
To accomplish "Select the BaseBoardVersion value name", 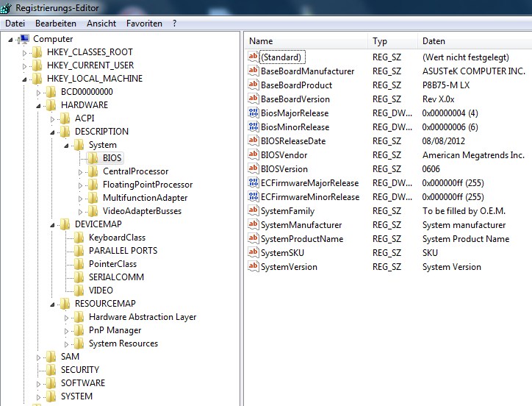I will click(x=295, y=99).
